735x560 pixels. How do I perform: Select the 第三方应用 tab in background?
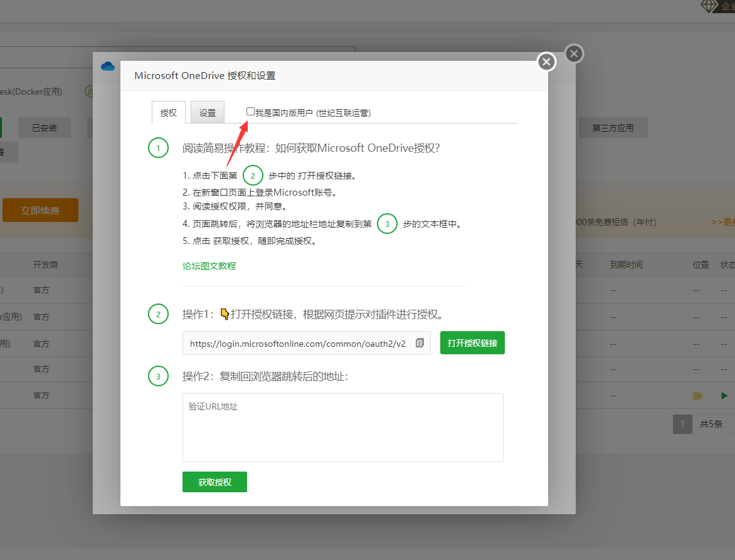613,128
